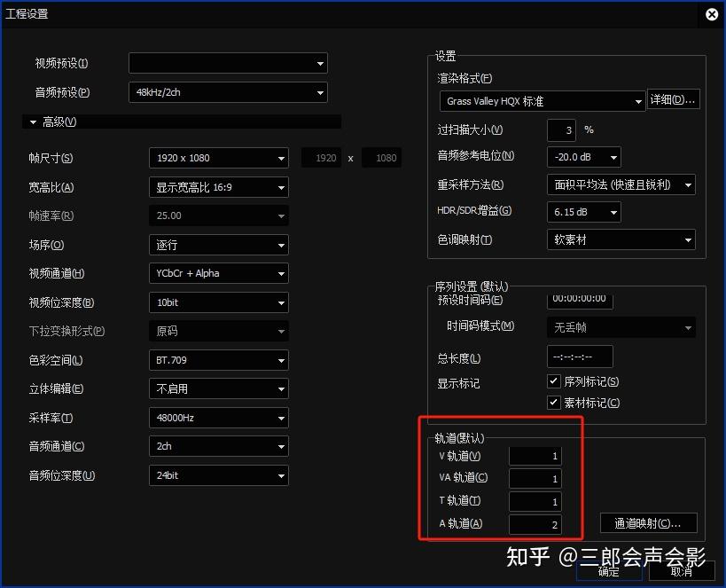Screen dimensions: 726x588
Task: Expand the 视频通道 dropdown showing YCbCr + Alpha
Action: (x=218, y=273)
